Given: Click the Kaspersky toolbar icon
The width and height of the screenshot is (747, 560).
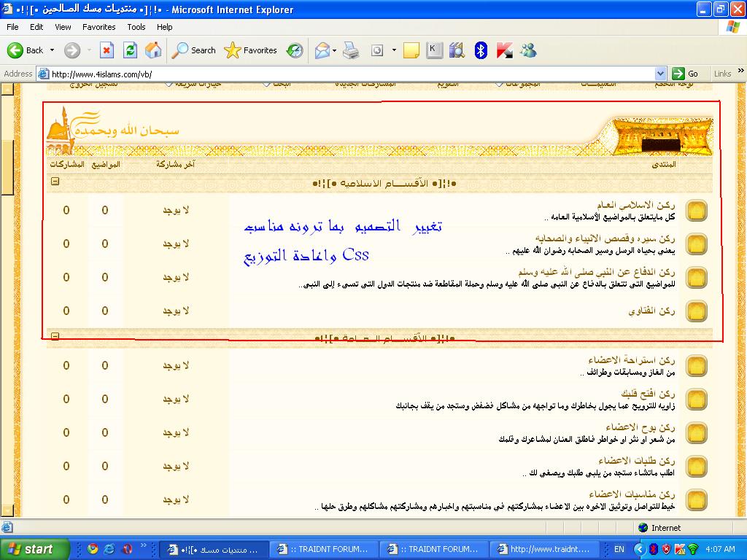Looking at the screenshot, I should [x=504, y=50].
